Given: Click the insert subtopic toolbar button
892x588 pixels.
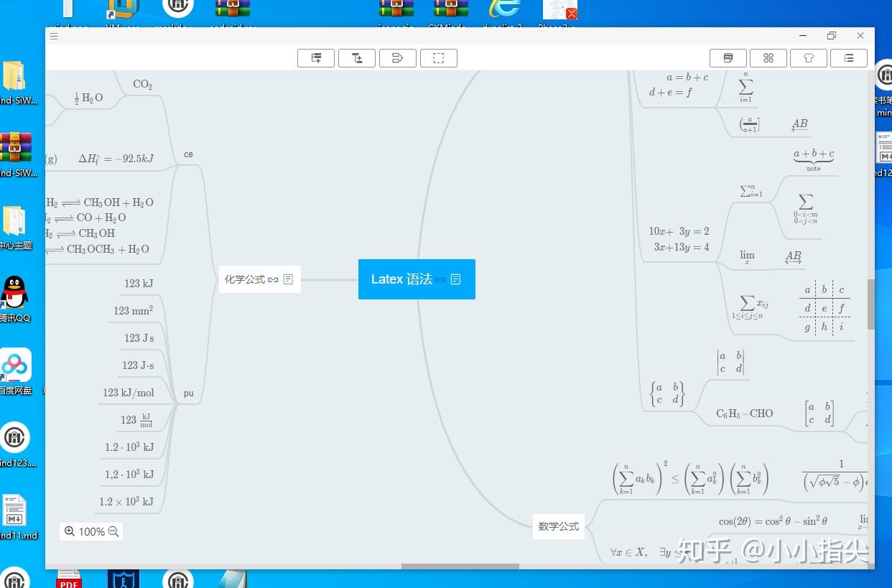Looking at the screenshot, I should click(357, 58).
